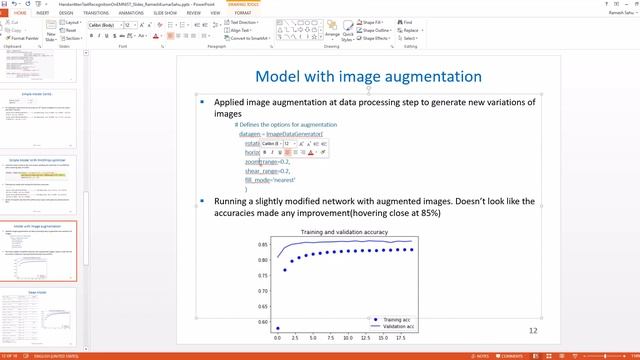
Task: Open the ribbon Font name combo box
Action: (x=105, y=25)
